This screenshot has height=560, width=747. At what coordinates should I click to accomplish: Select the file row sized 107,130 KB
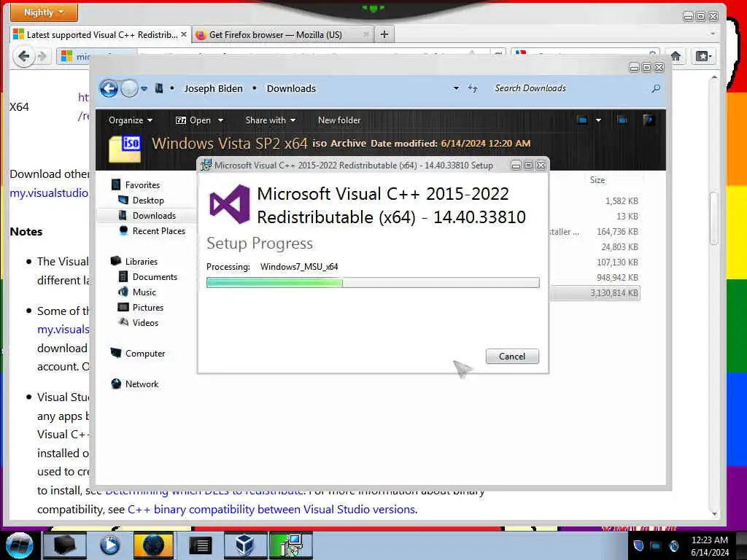[x=595, y=262]
